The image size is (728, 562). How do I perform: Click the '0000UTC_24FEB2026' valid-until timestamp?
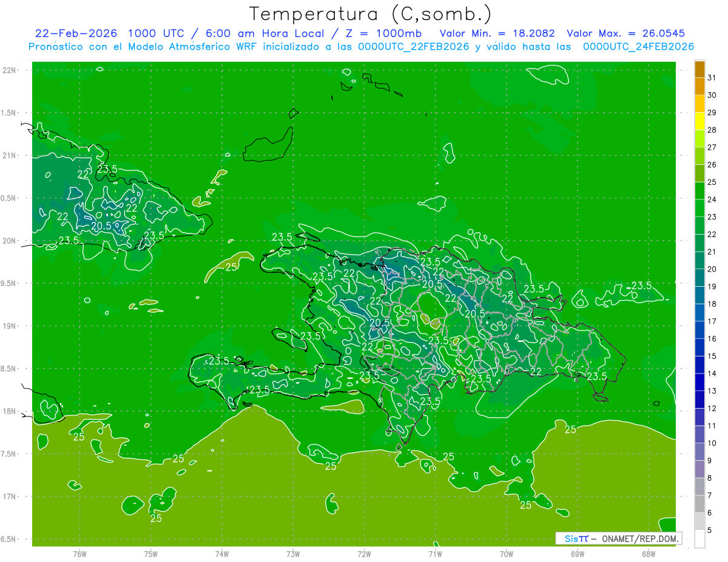[x=639, y=47]
